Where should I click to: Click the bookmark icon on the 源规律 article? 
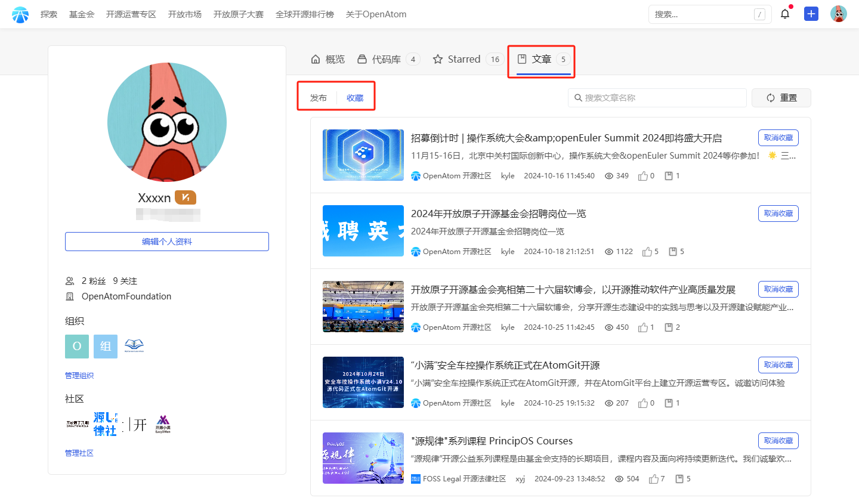(x=679, y=479)
